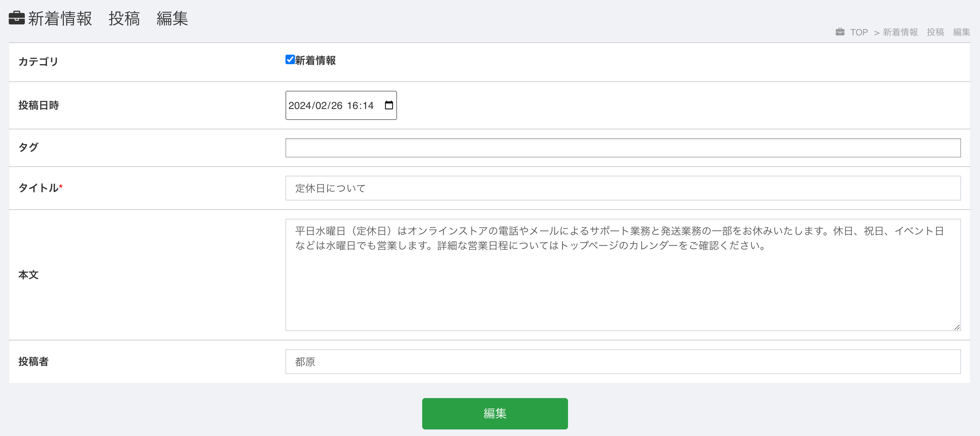Click the タイトル required field label
The image size is (980, 436).
click(40, 188)
